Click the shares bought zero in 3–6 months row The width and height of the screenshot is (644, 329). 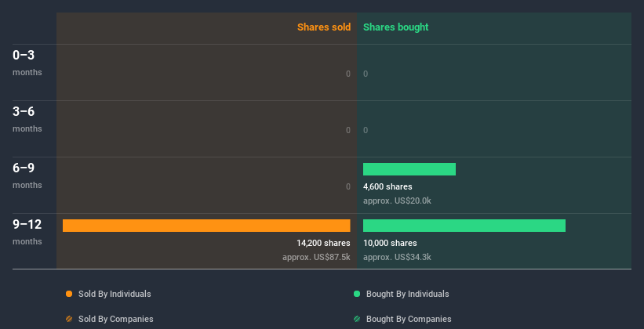366,131
